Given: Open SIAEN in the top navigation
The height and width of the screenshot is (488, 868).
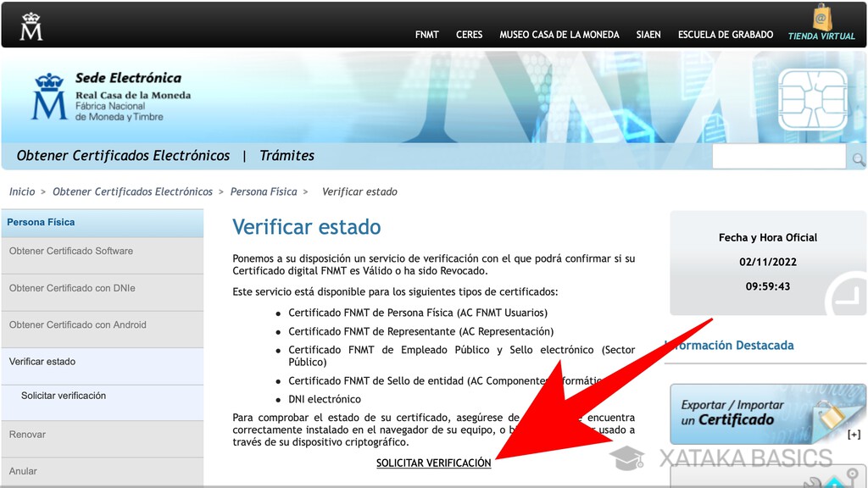Looking at the screenshot, I should 648,35.
